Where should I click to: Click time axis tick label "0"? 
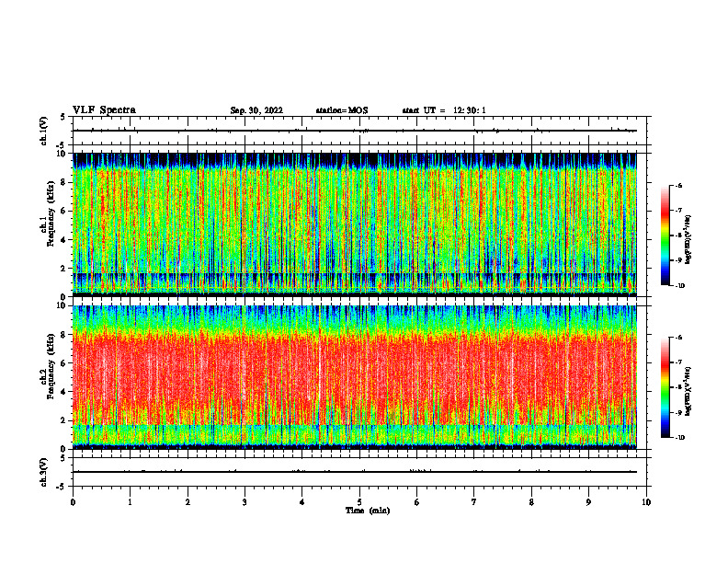tap(73, 502)
